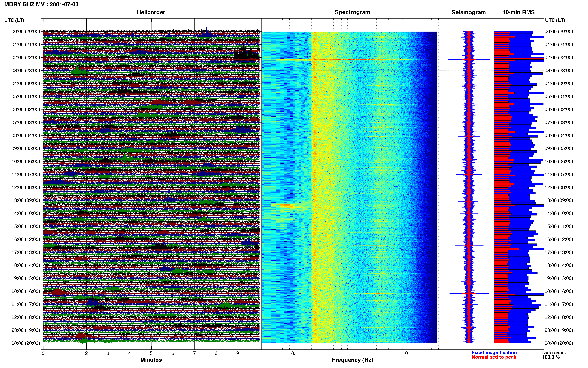The width and height of the screenshot is (588, 368).
Task: Click the minute 0 tick label on helicorder
Action: tap(43, 353)
